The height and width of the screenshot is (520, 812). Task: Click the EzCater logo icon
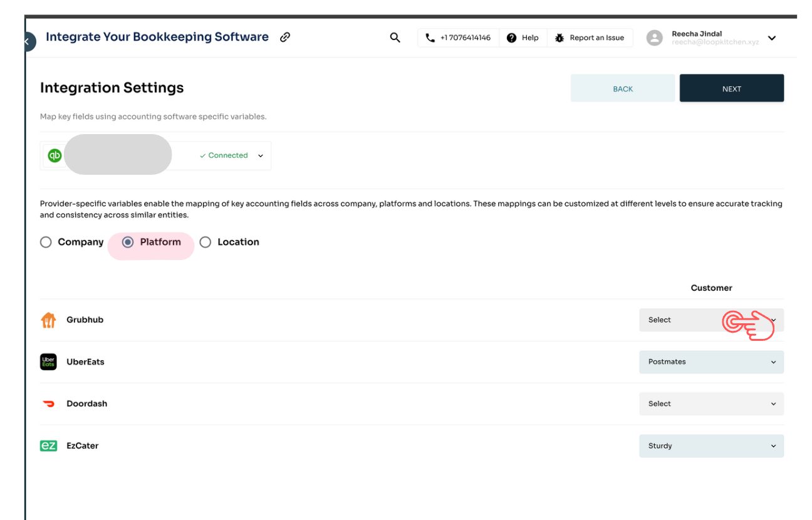48,446
